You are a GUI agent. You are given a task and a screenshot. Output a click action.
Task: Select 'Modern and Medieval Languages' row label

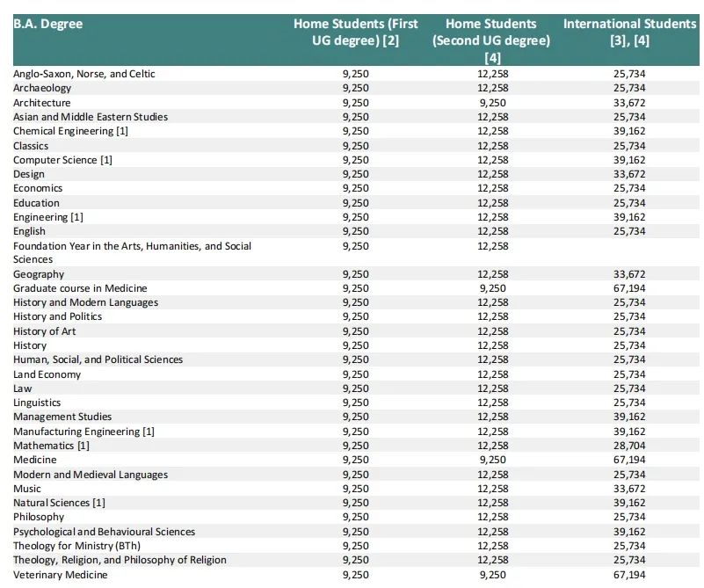pos(91,475)
